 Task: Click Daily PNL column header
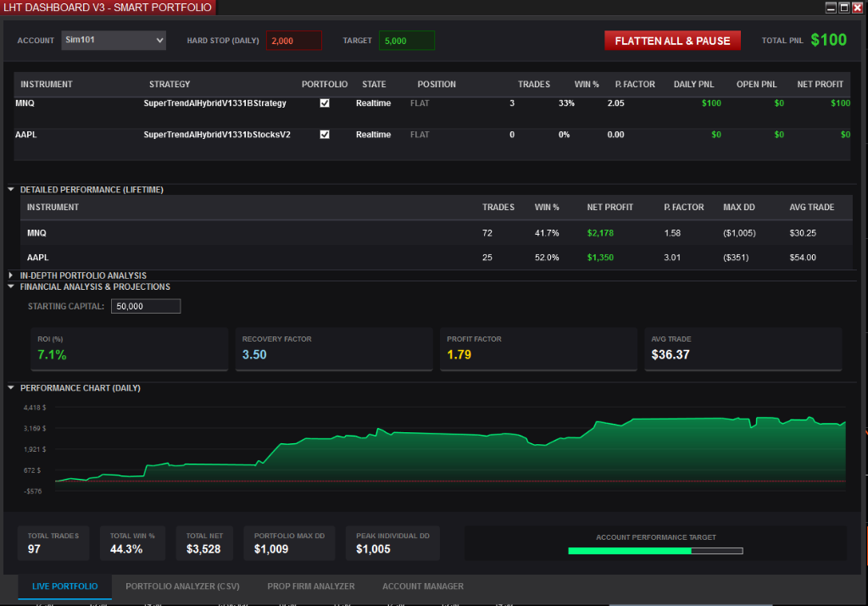click(693, 84)
